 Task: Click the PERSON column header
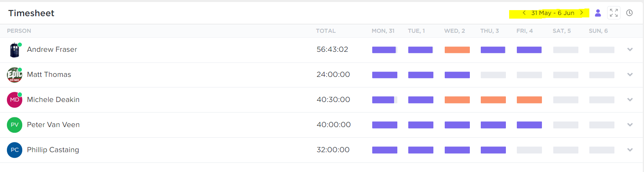click(19, 31)
